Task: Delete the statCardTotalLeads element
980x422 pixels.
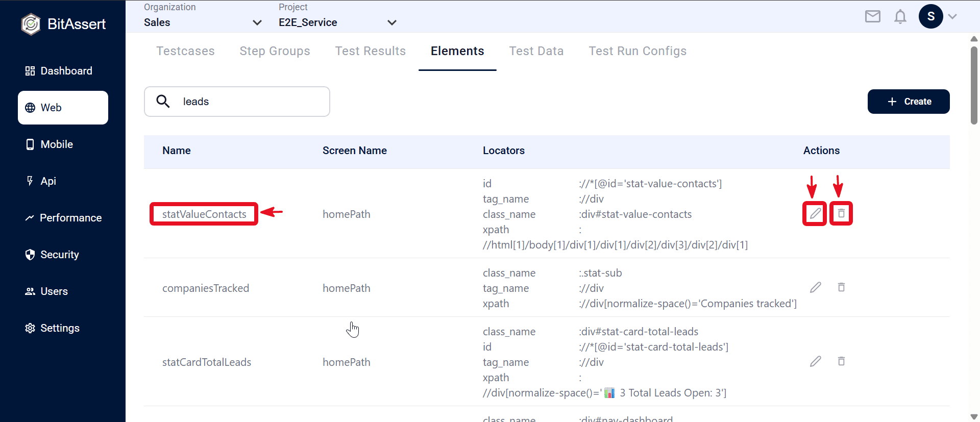Action: point(841,361)
